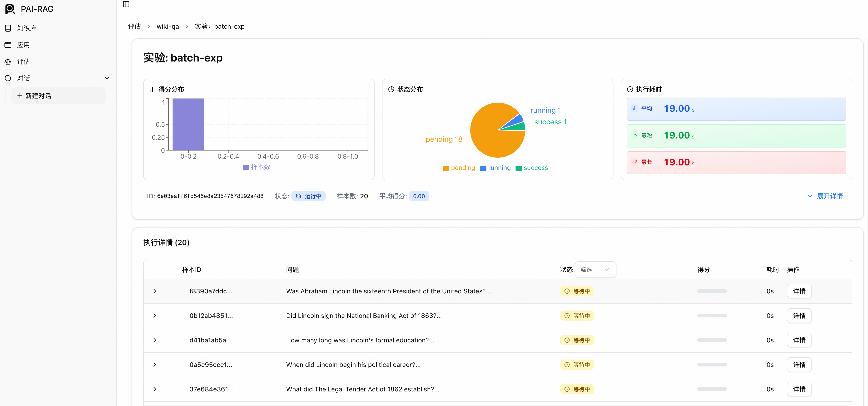Expand row f8390a7ddc... details

[x=155, y=291]
